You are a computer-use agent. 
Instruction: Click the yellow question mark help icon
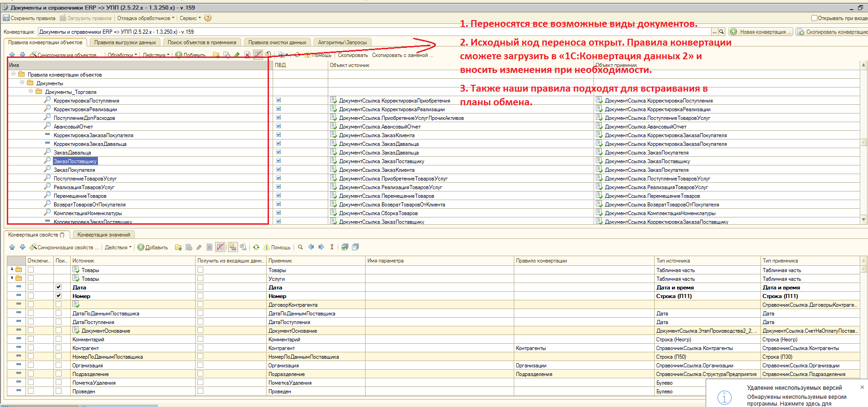coord(208,18)
